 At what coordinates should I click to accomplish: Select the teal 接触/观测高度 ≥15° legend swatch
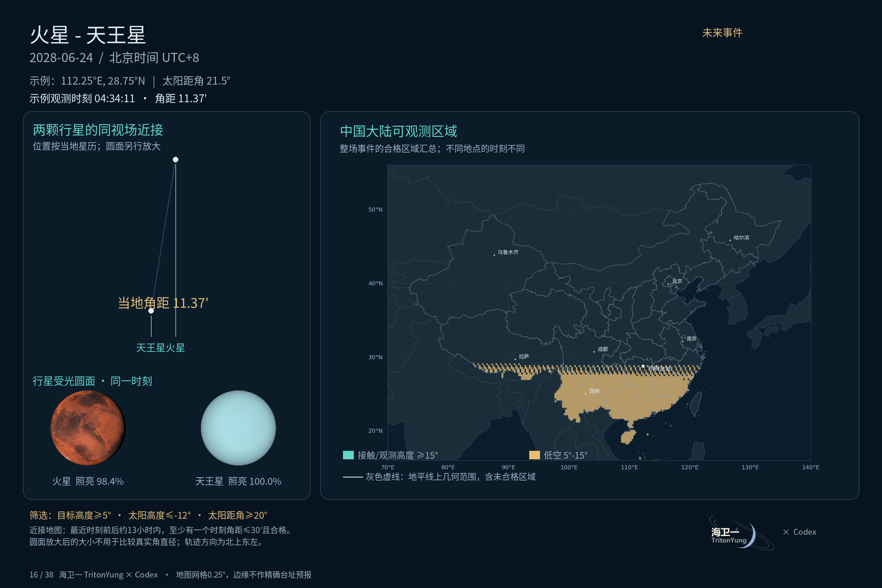click(348, 455)
